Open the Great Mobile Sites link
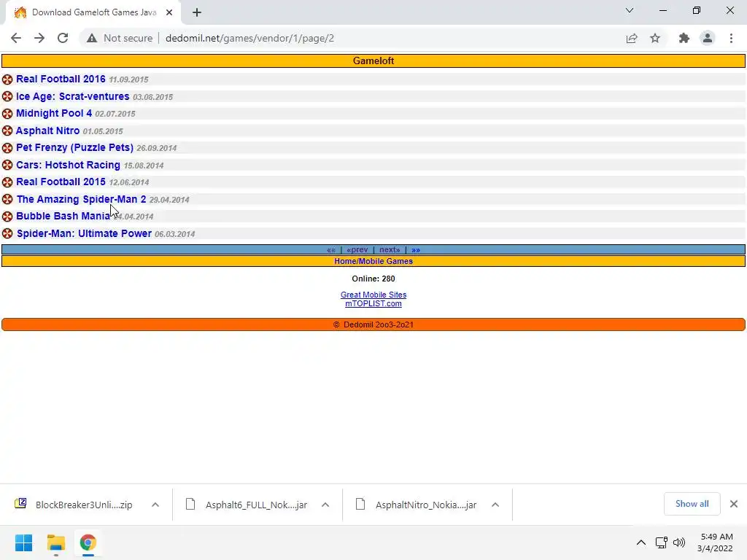The width and height of the screenshot is (747, 560). (x=373, y=295)
